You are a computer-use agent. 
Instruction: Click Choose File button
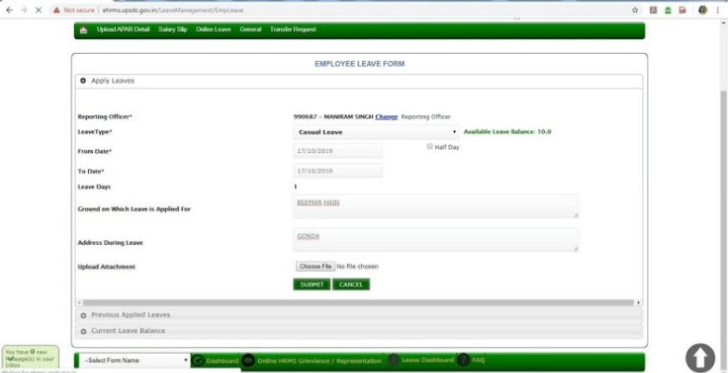tap(315, 266)
